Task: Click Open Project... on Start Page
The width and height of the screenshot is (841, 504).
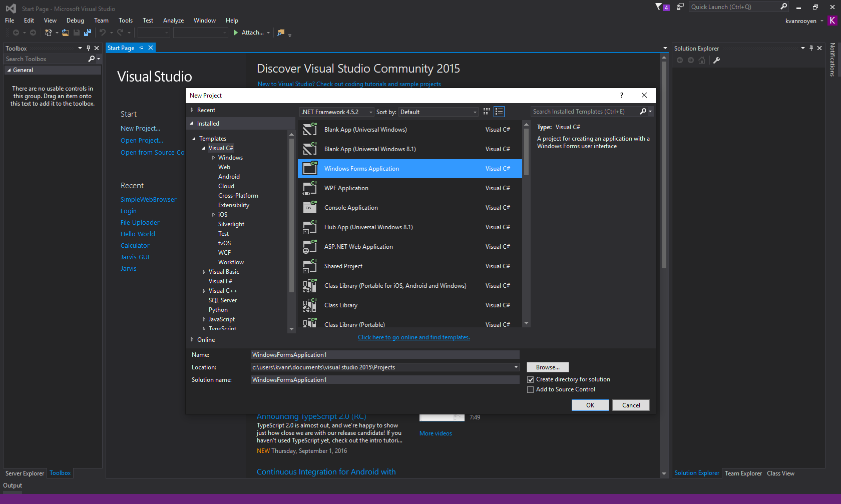Action: click(x=142, y=141)
